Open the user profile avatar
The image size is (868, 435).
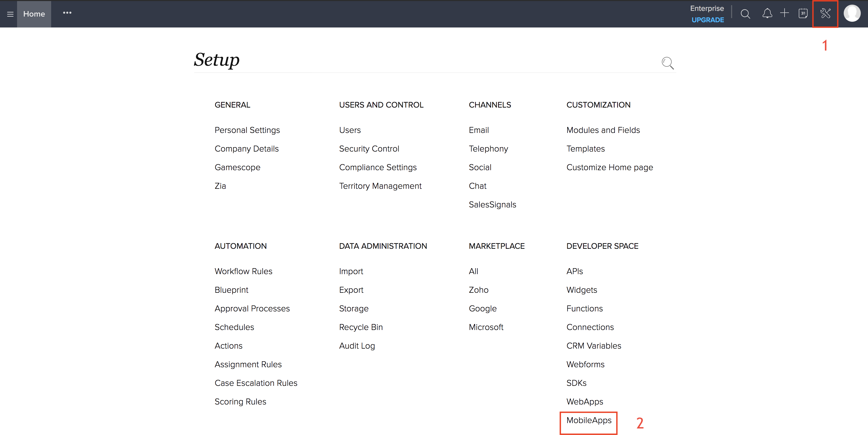(x=852, y=14)
